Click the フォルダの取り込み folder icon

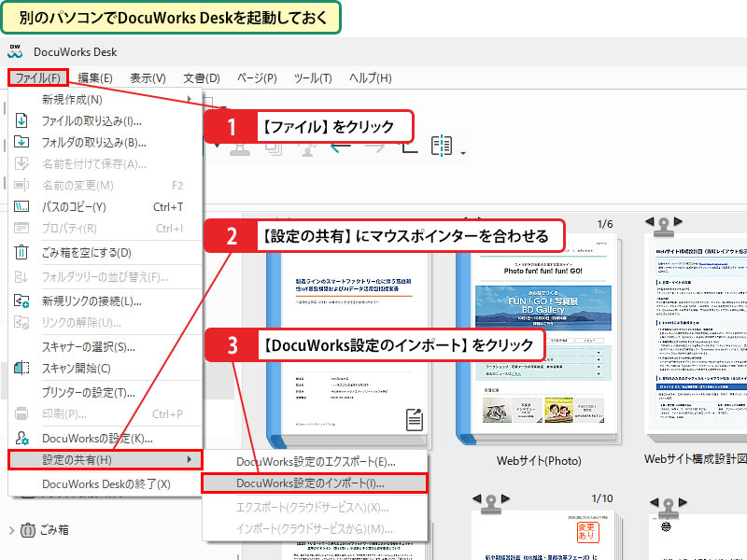21,142
